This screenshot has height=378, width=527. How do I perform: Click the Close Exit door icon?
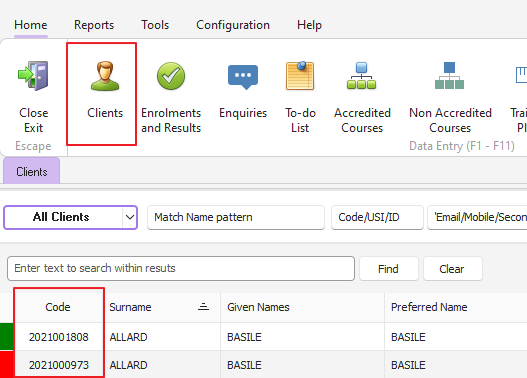click(33, 76)
